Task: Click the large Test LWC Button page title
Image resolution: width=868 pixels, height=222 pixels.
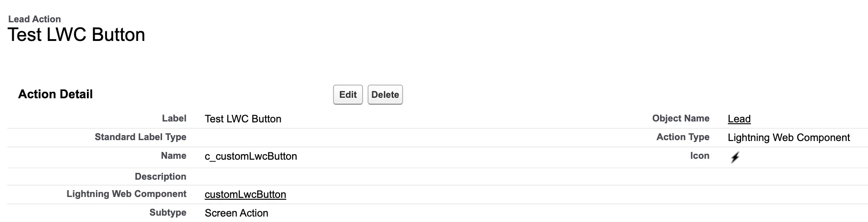Action: click(x=76, y=35)
